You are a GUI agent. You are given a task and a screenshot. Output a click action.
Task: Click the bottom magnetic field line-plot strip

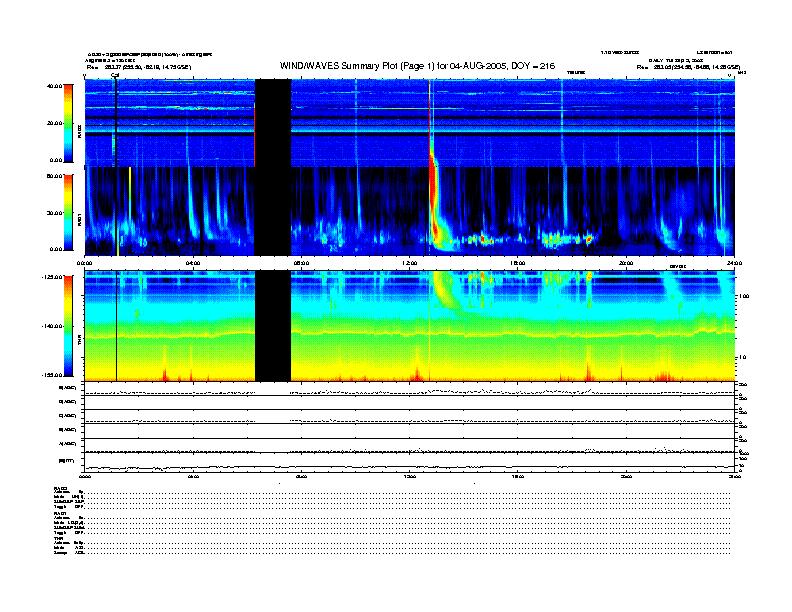(x=410, y=462)
